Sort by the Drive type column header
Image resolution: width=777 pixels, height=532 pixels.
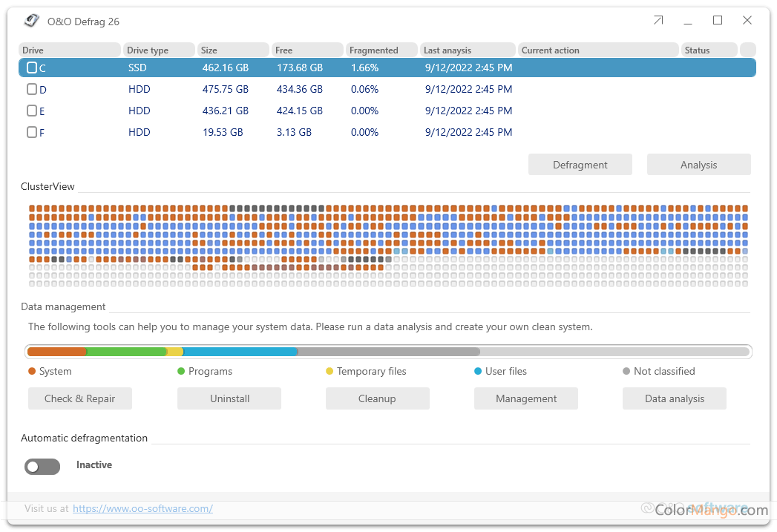[159, 50]
